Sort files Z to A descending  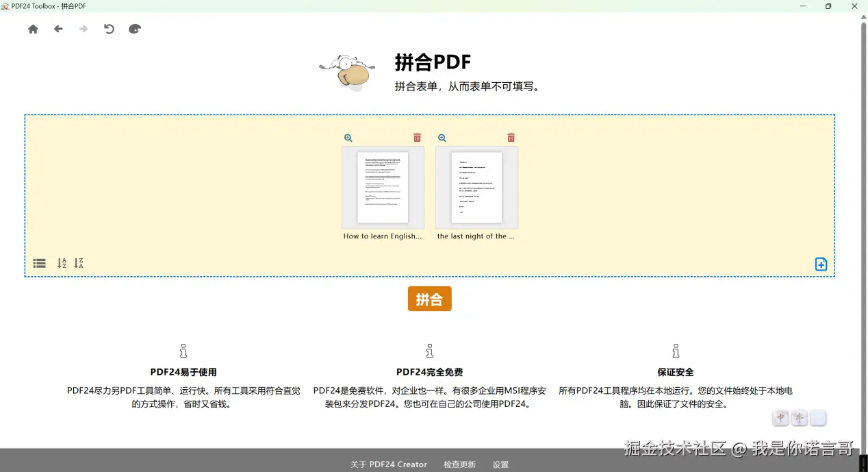coord(79,263)
